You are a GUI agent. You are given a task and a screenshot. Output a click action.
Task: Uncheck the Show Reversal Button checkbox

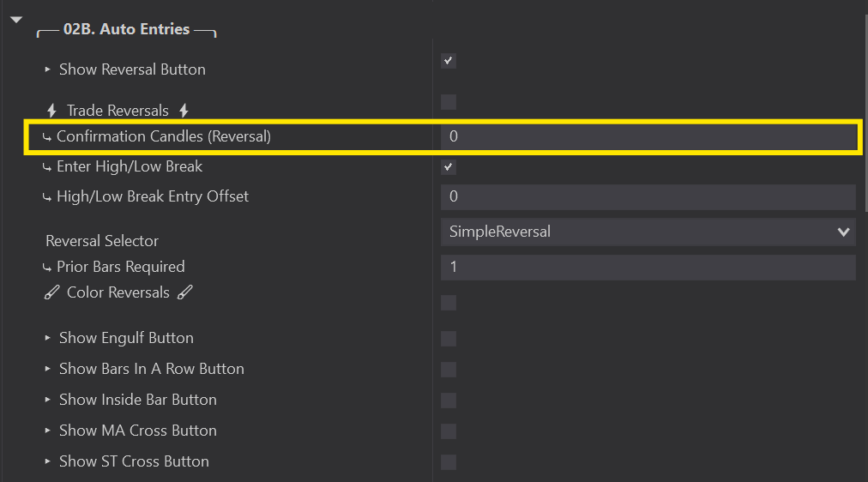coord(449,61)
